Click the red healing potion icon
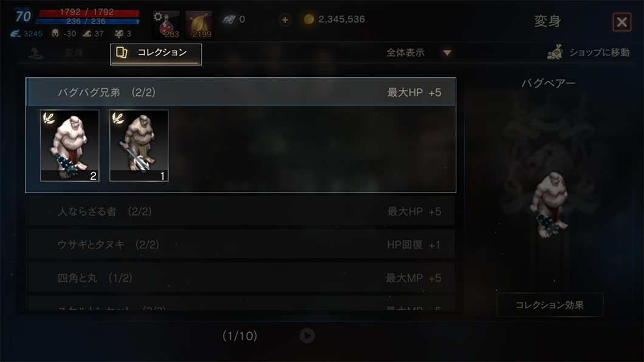 (x=166, y=25)
